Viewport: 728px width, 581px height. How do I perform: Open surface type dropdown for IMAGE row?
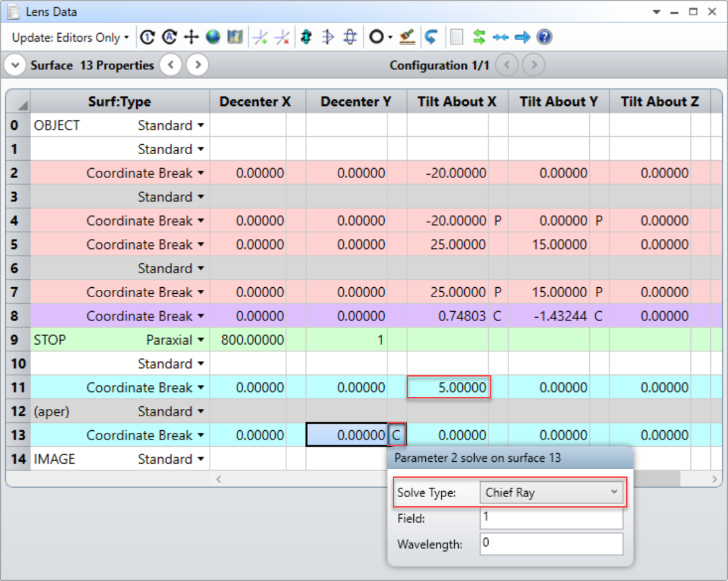coord(200,459)
